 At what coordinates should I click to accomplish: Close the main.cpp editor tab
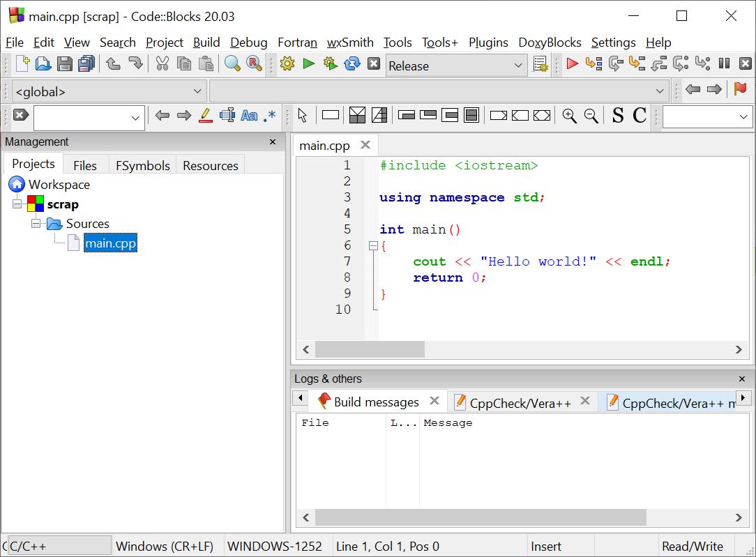click(x=365, y=145)
